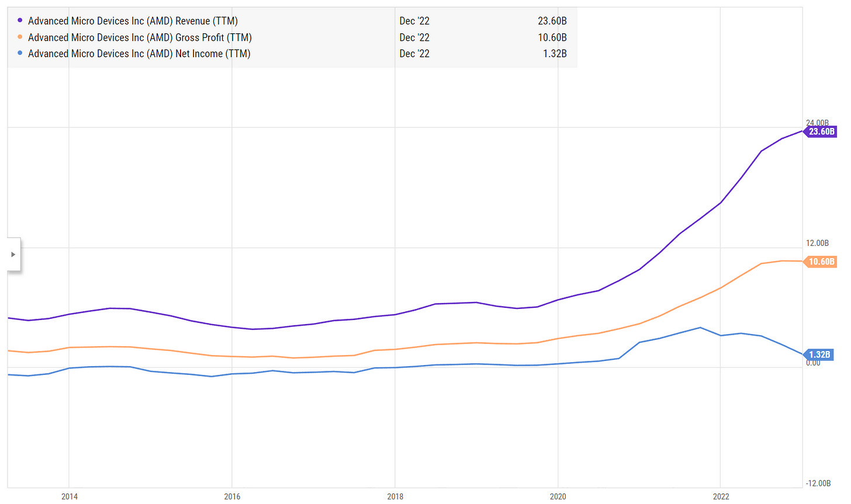Click the 2018 x-axis label
The image size is (851, 504).
click(x=395, y=496)
